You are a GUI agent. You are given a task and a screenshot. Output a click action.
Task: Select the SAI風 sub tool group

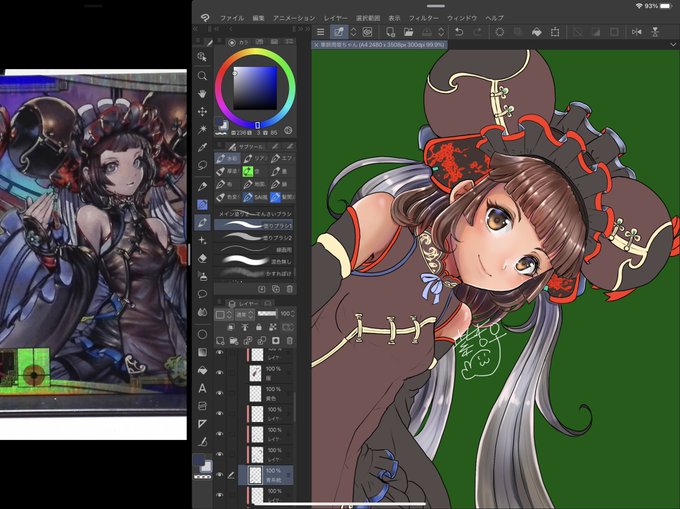pos(255,197)
